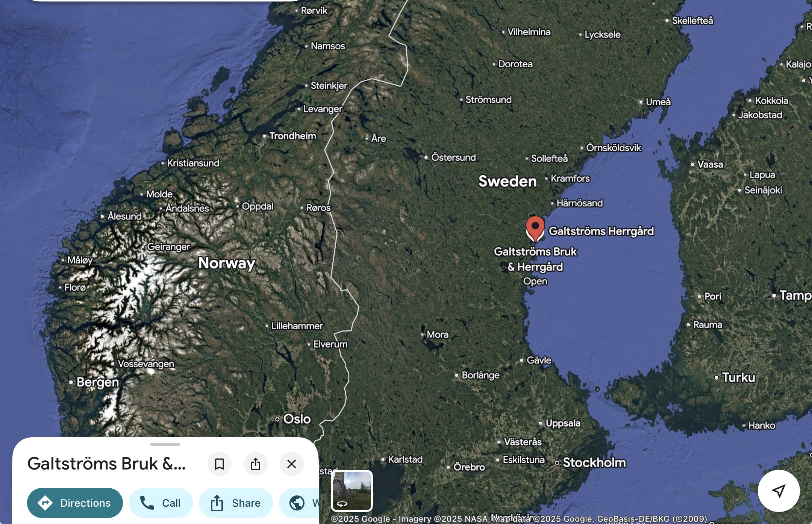Click the Galtströms Herrgård map label
Image resolution: width=812 pixels, height=524 pixels.
(601, 231)
